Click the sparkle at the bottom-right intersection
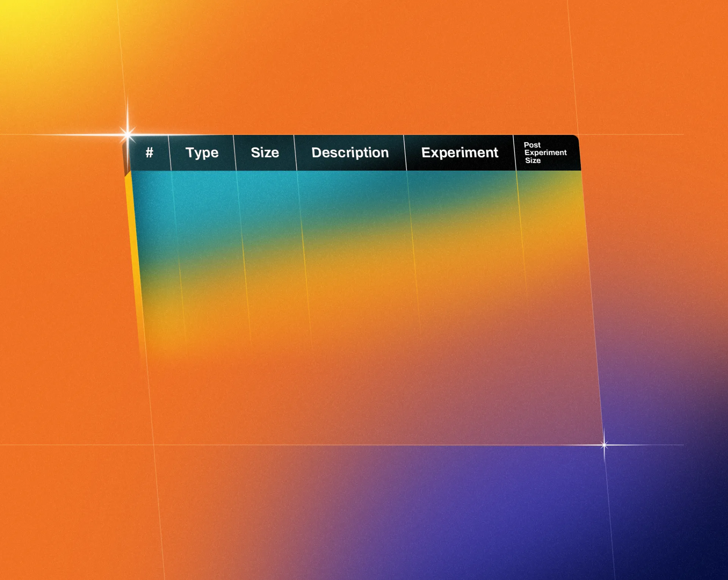Screen dimensions: 728x580 click(x=604, y=444)
